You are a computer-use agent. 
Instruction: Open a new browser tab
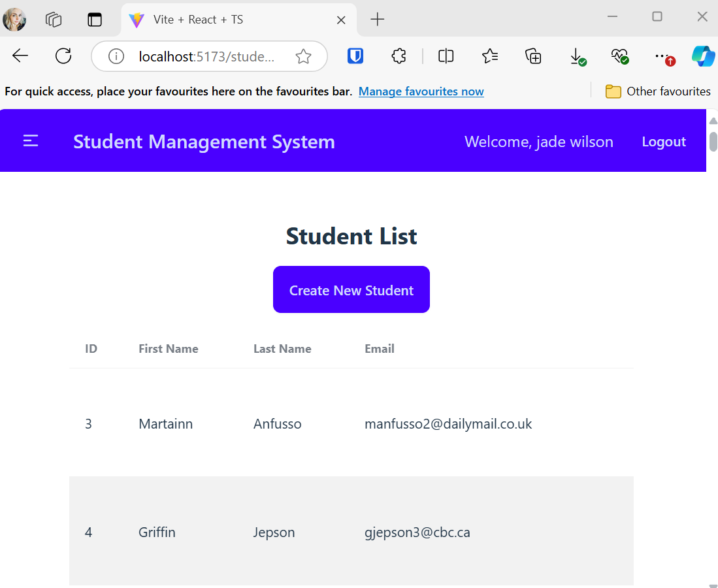pos(376,20)
